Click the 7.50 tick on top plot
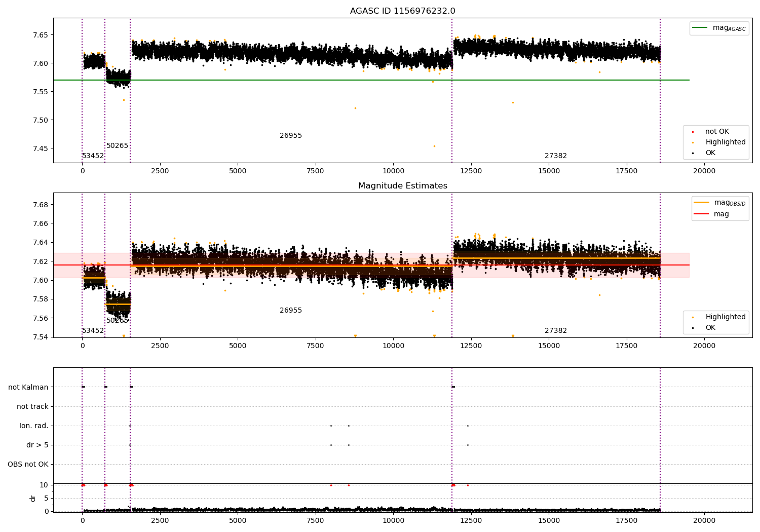 click(x=41, y=120)
